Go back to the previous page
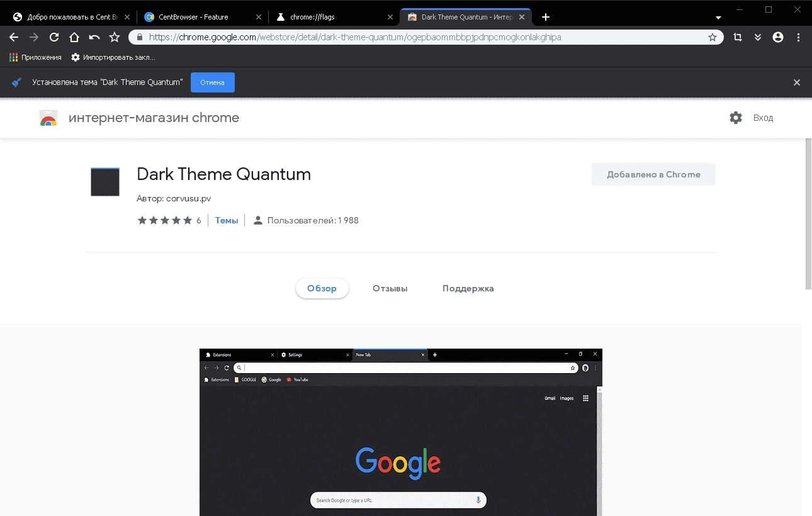Image resolution: width=812 pixels, height=516 pixels. pos(14,37)
